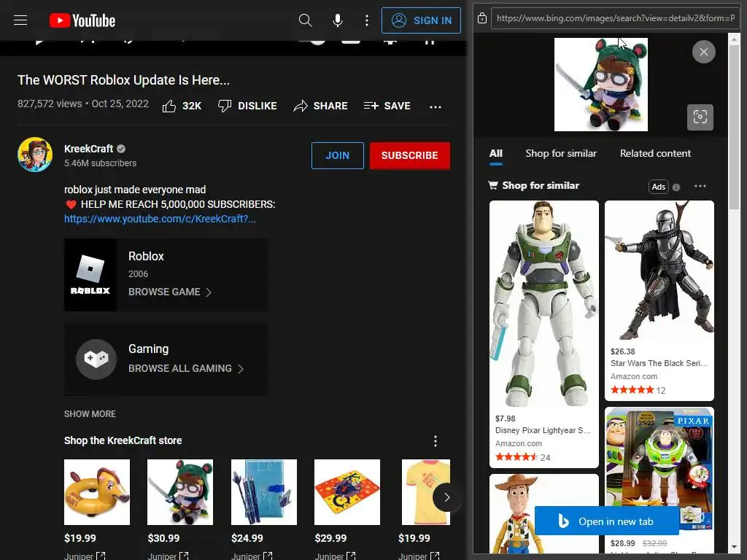The image size is (747, 560).
Task: Open the KreekCraft channel name
Action: point(88,149)
